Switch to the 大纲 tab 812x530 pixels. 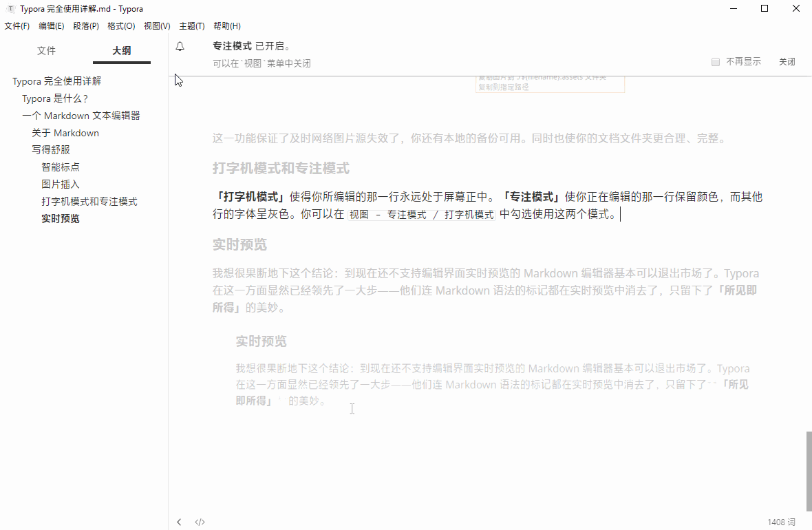coord(121,50)
